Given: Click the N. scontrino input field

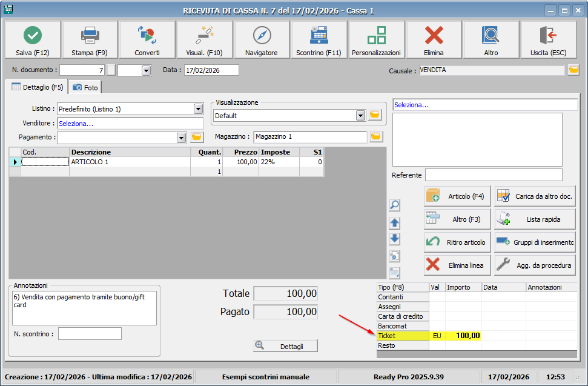Looking at the screenshot, I should click(90, 334).
